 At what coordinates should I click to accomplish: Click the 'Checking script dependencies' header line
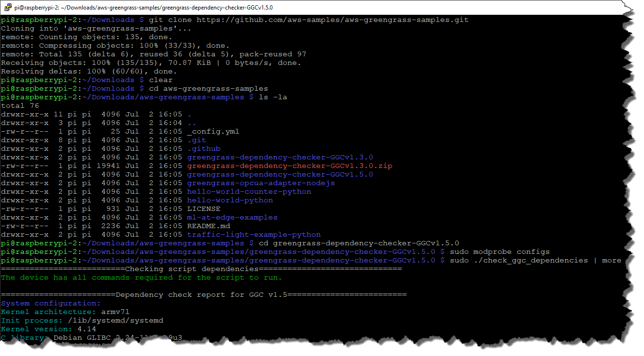[201, 269]
